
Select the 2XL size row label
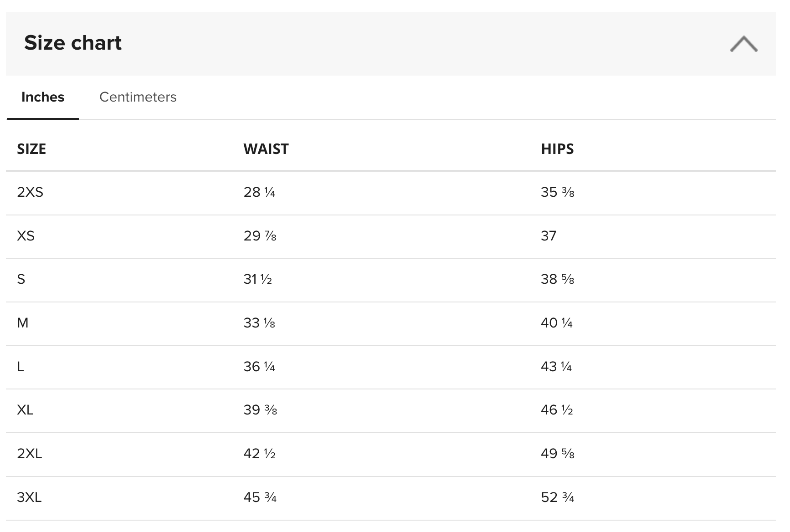30,454
